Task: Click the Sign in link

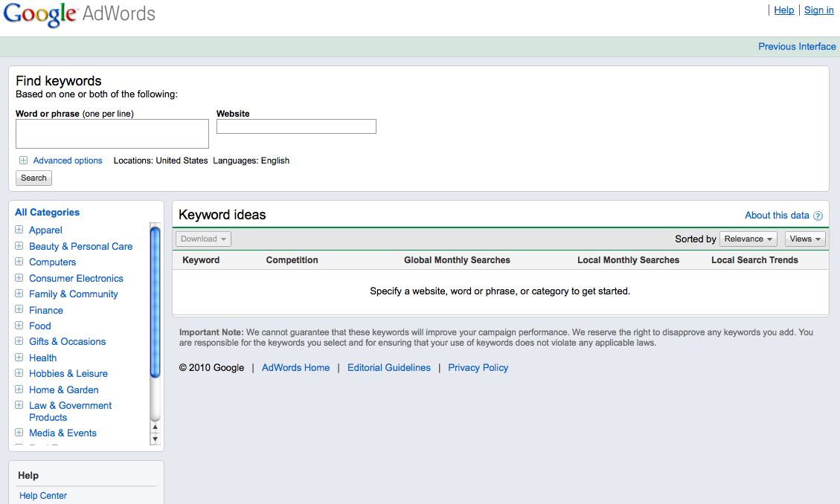Action: tap(818, 10)
